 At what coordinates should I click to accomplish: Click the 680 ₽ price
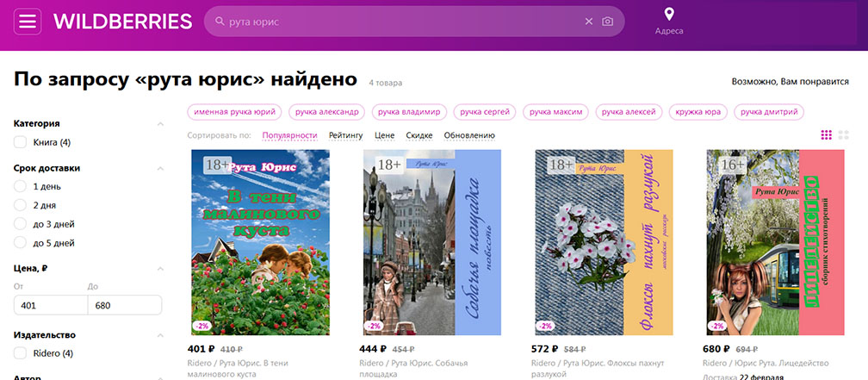pyautogui.click(x=716, y=349)
